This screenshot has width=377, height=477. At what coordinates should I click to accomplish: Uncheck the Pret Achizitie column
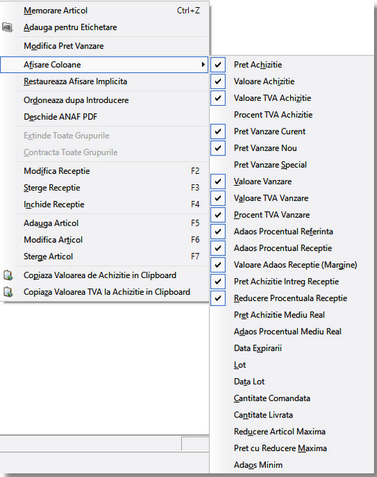[x=218, y=65]
